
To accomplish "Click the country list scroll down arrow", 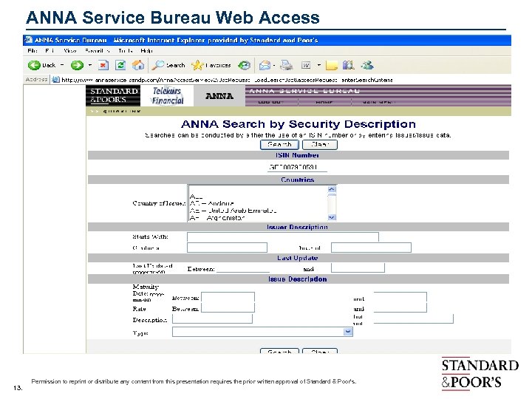I will tap(332, 217).
